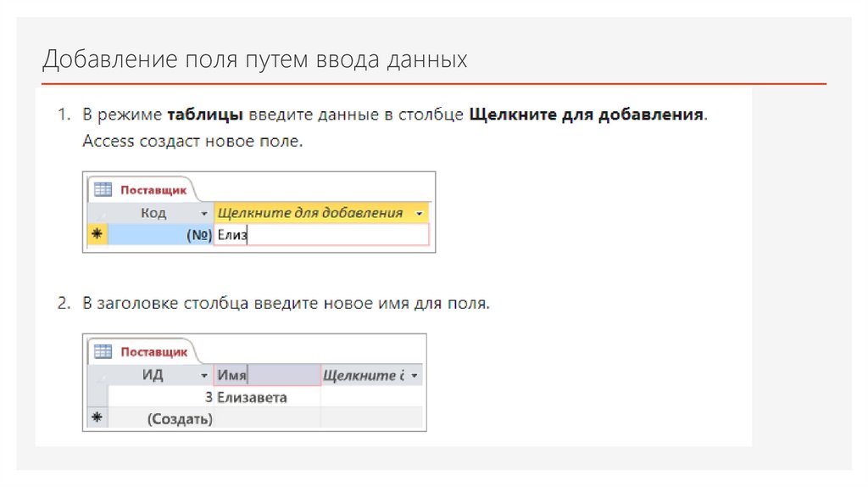Click the table icon beside the lower Поставщик tab
The image size is (868, 487).
coord(103,351)
